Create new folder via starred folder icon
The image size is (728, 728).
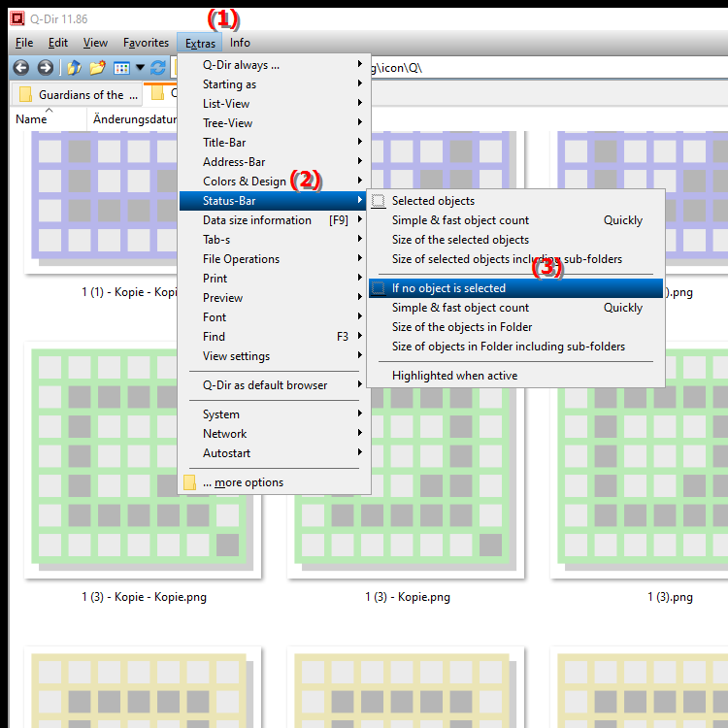pos(97,68)
